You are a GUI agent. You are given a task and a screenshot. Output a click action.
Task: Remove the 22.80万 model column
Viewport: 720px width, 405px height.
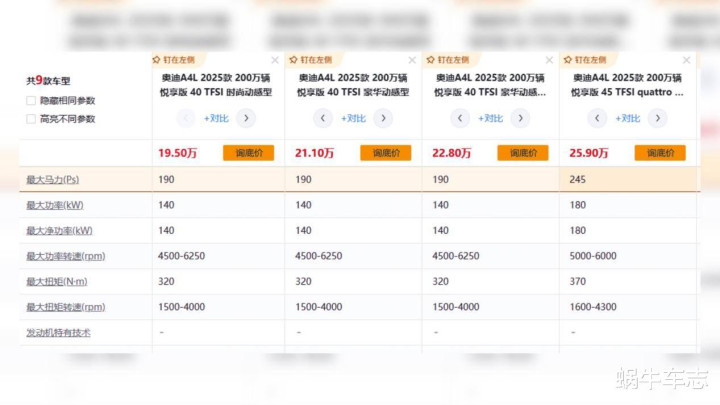549,60
